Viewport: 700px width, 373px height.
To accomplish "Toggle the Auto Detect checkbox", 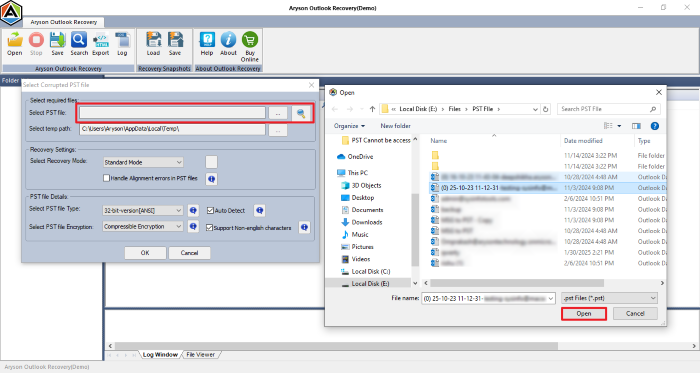I will (210, 210).
